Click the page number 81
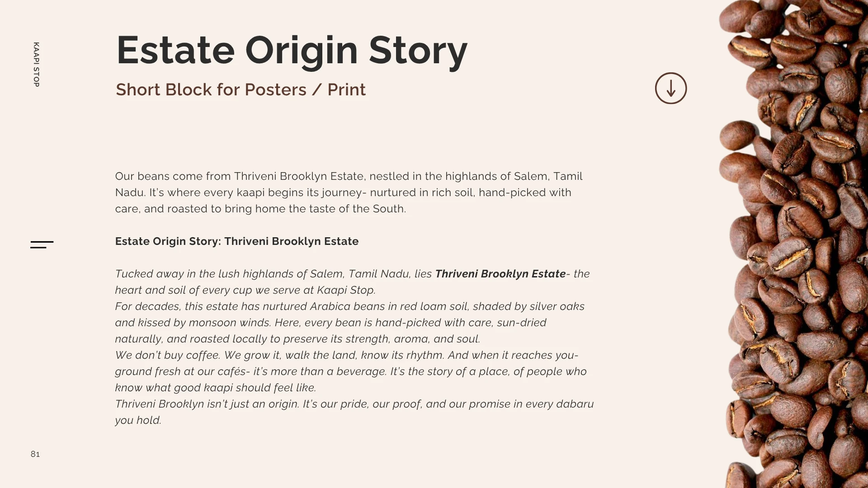This screenshot has height=488, width=868. (35, 454)
